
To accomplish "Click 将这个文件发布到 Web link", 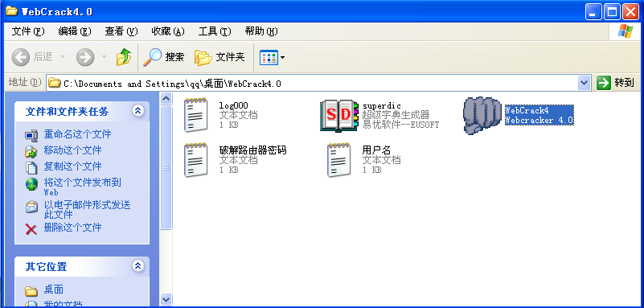I will click(x=83, y=187).
